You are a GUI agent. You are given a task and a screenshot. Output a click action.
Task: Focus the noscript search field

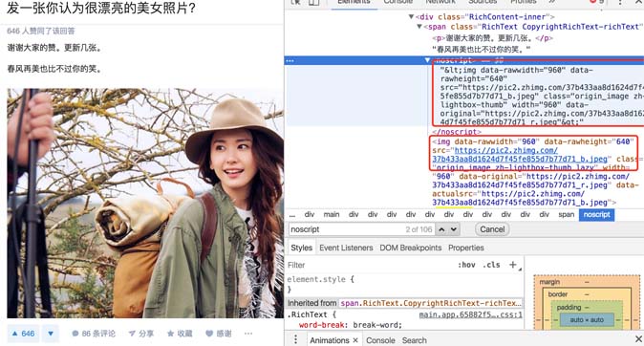point(361,229)
